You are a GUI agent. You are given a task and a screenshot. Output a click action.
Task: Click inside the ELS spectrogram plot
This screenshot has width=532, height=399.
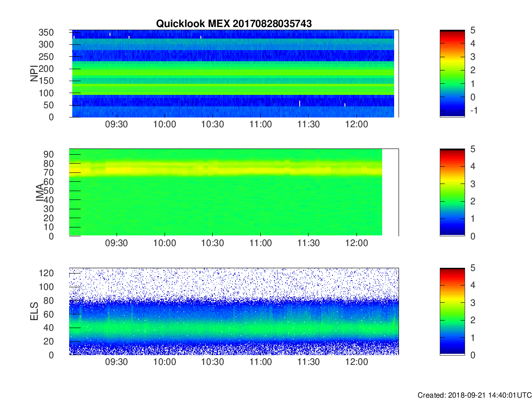234,311
